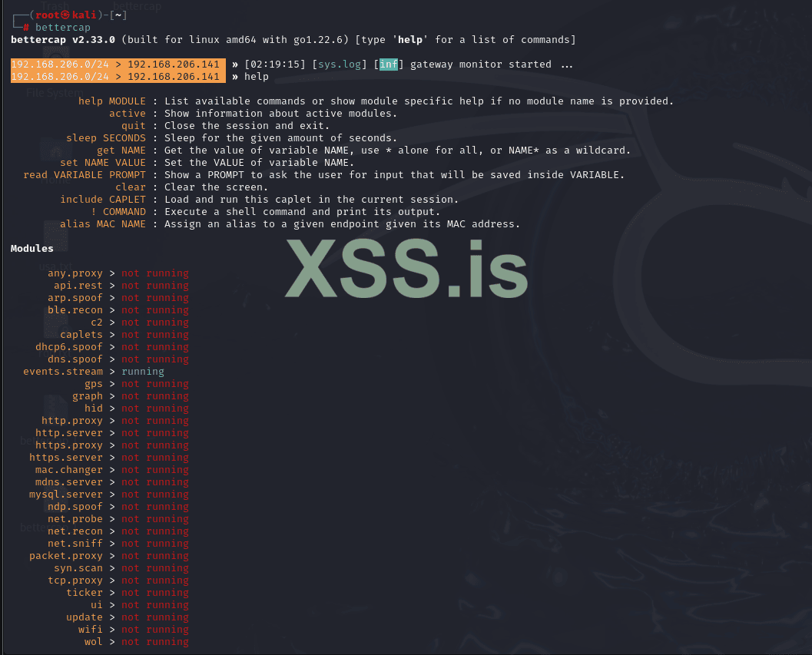This screenshot has width=812, height=655.
Task: Click the 'not running' status of wifi
Action: [x=155, y=630]
